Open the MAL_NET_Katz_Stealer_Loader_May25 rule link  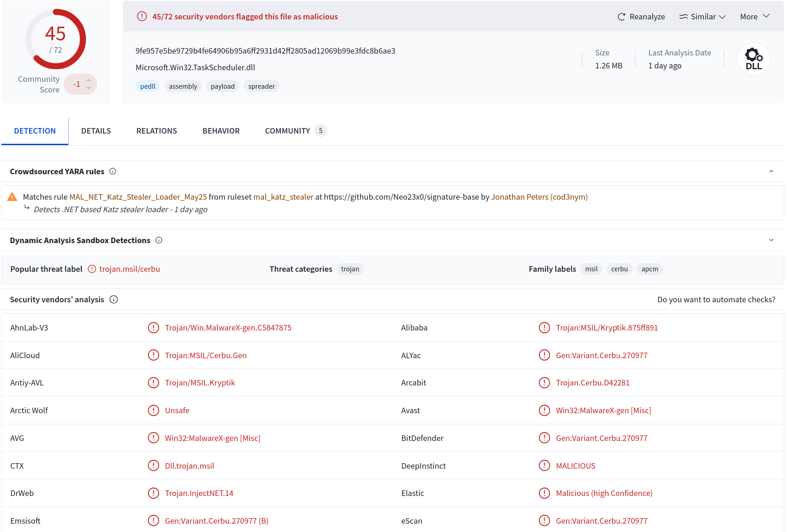click(138, 197)
